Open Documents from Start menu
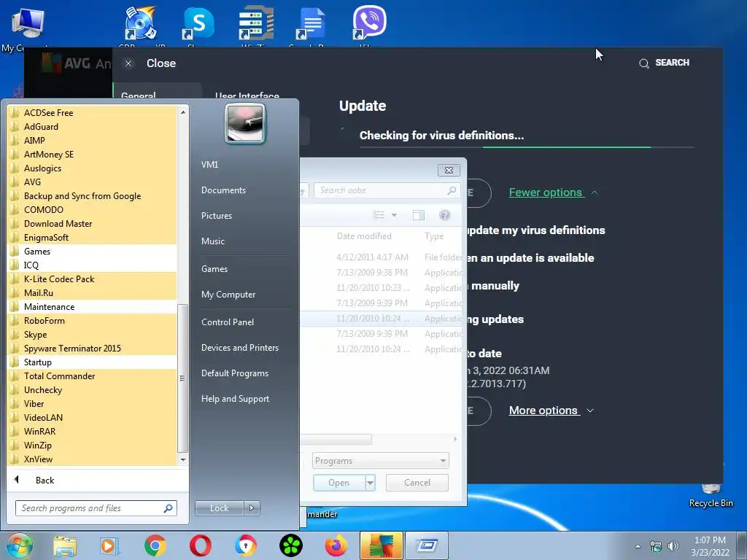This screenshot has height=560, width=747. (x=223, y=190)
